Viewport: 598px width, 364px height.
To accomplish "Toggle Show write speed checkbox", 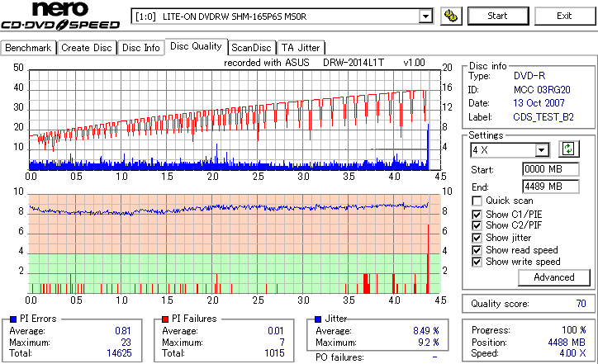I will pos(477,262).
